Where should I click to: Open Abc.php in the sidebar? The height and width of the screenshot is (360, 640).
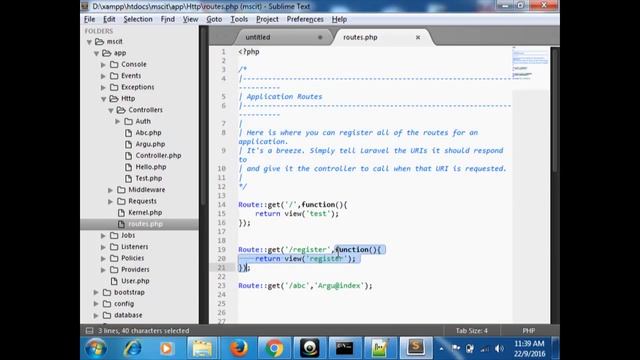tap(148, 133)
